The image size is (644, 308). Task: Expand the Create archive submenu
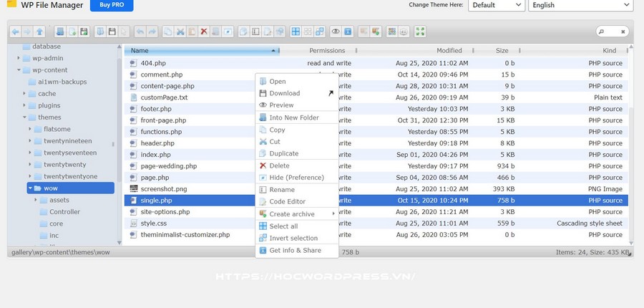[x=291, y=214]
